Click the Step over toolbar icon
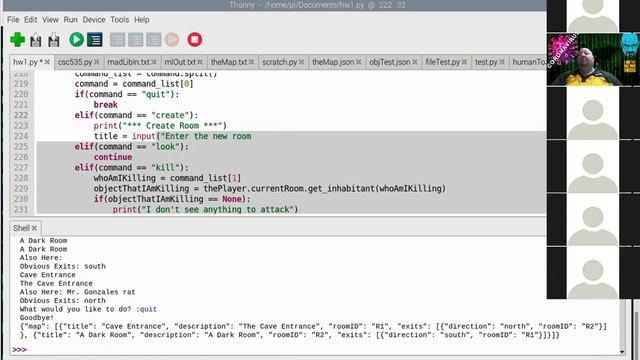 (x=118, y=40)
